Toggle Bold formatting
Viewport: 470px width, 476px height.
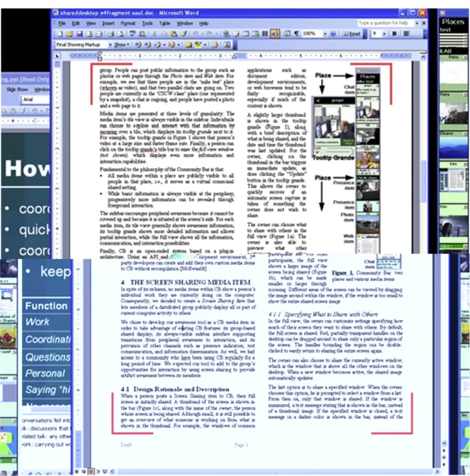[x=394, y=33]
